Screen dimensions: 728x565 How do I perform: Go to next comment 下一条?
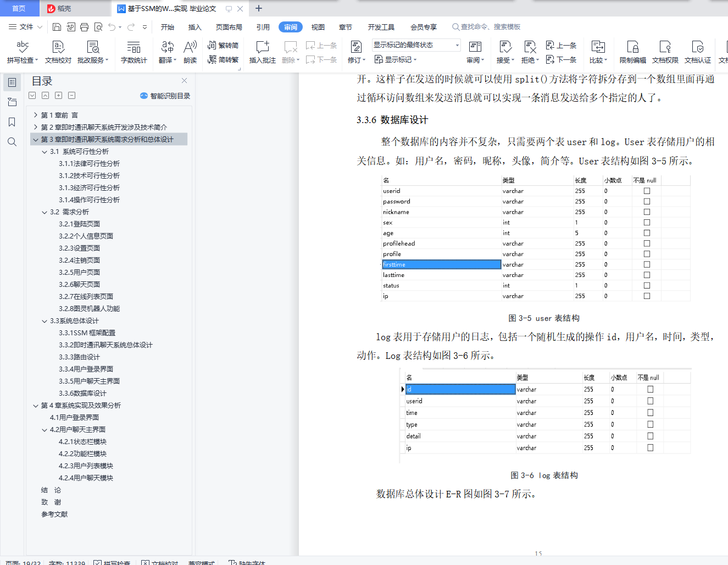tap(321, 59)
